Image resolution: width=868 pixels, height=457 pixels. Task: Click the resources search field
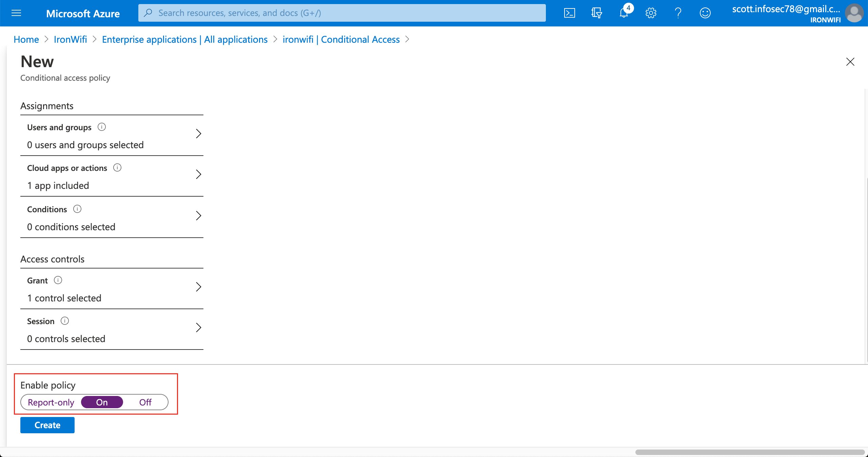tap(339, 13)
